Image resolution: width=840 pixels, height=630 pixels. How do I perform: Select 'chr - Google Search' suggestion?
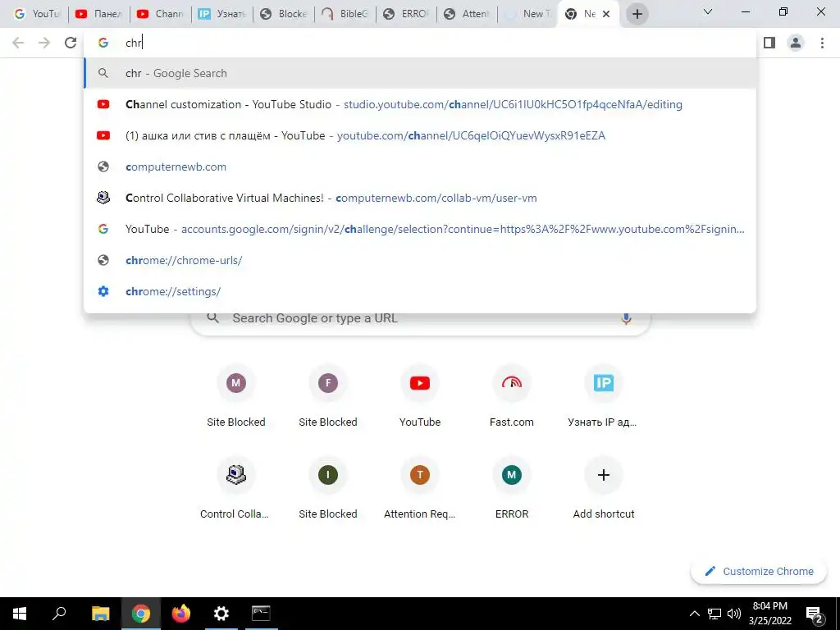tap(420, 73)
